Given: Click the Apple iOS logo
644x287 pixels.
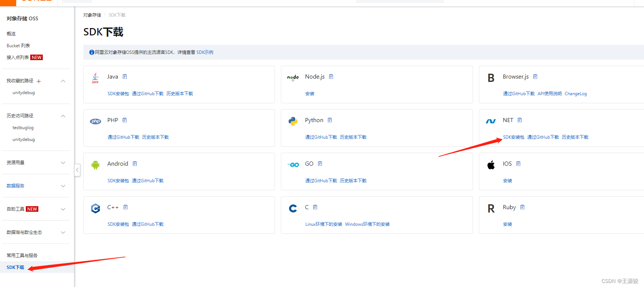Looking at the screenshot, I should [491, 165].
